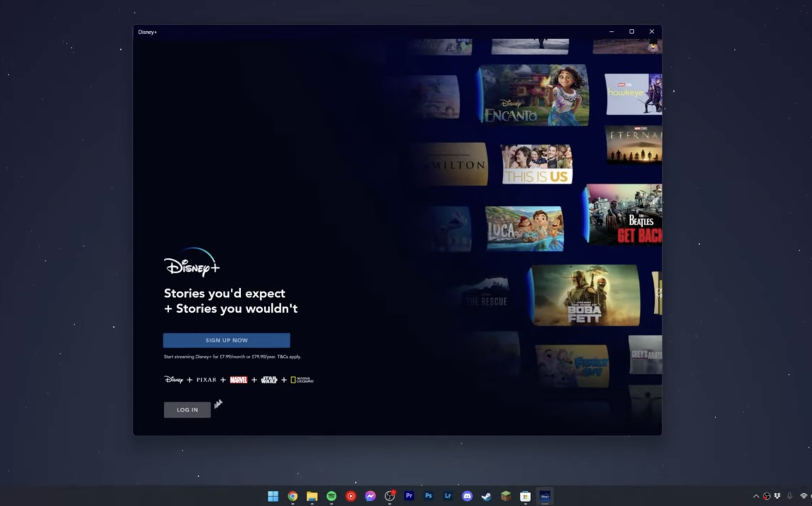The image size is (812, 506).
Task: Open Discord from the taskbar
Action: click(467, 496)
